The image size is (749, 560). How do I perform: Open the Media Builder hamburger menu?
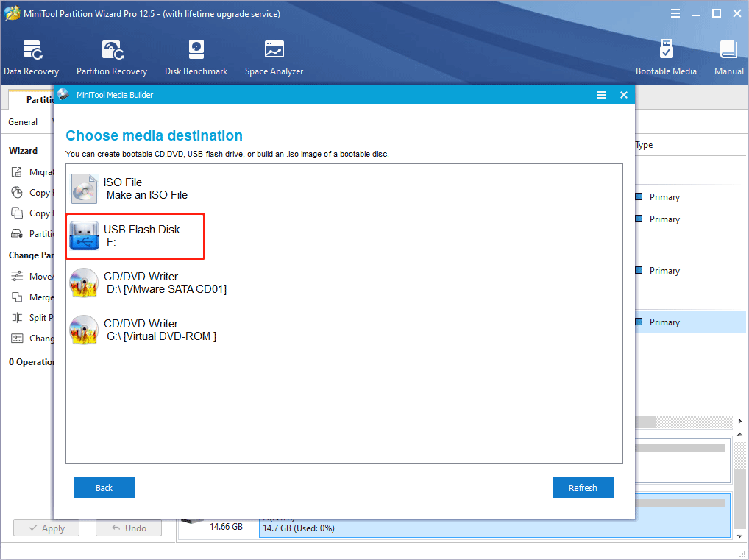pos(602,94)
